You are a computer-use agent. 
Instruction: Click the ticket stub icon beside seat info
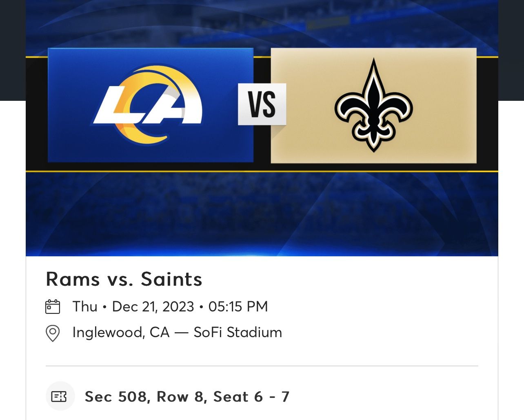(x=60, y=396)
